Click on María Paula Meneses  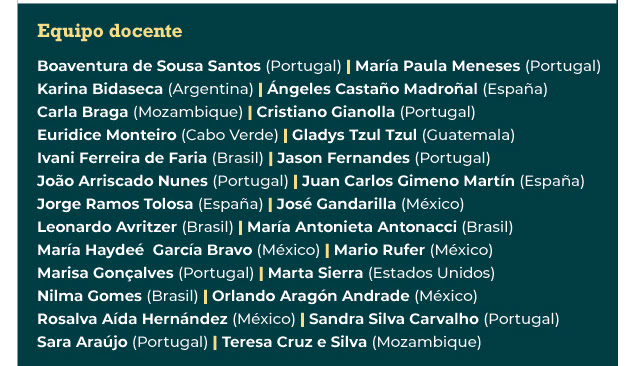tap(438, 66)
